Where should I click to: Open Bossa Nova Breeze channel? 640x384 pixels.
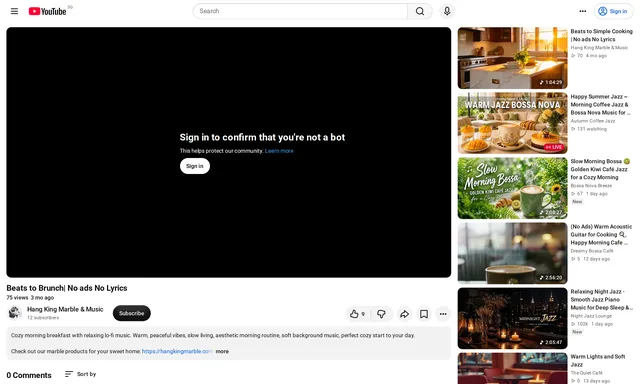(591, 186)
